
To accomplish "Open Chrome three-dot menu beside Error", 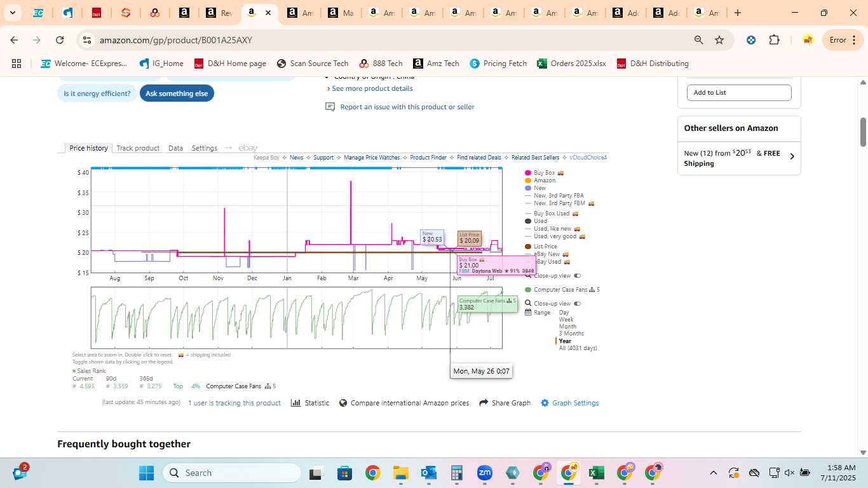I will tap(853, 40).
